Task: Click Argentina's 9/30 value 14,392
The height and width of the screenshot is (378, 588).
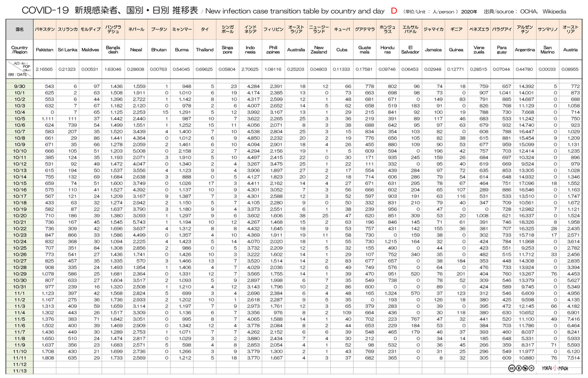Action: click(x=526, y=87)
